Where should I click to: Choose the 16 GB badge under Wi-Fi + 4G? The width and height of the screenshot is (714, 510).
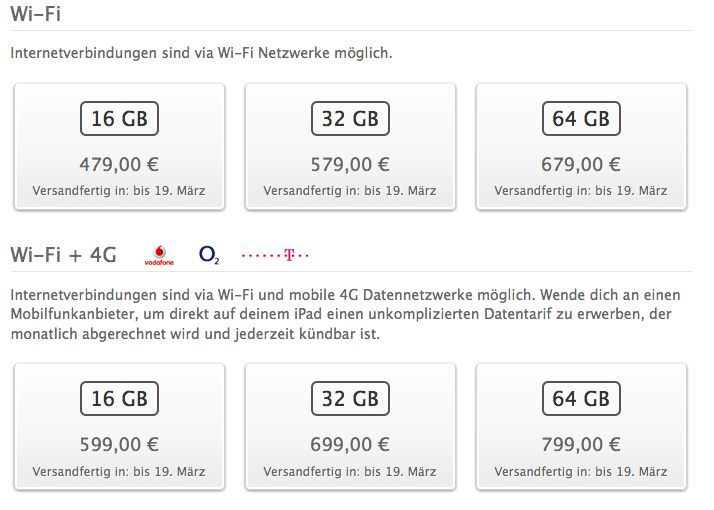[119, 399]
